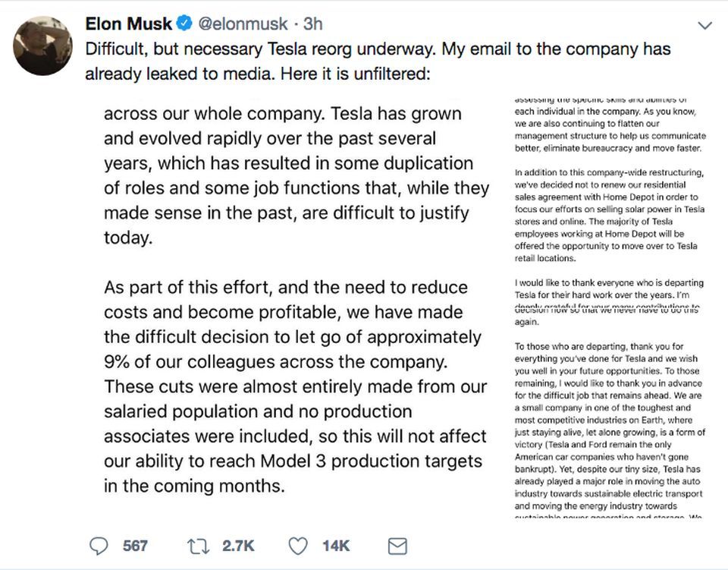This screenshot has width=728, height=570.
Task: Open email image paragraph 'across our whole company'
Action: tap(290, 175)
